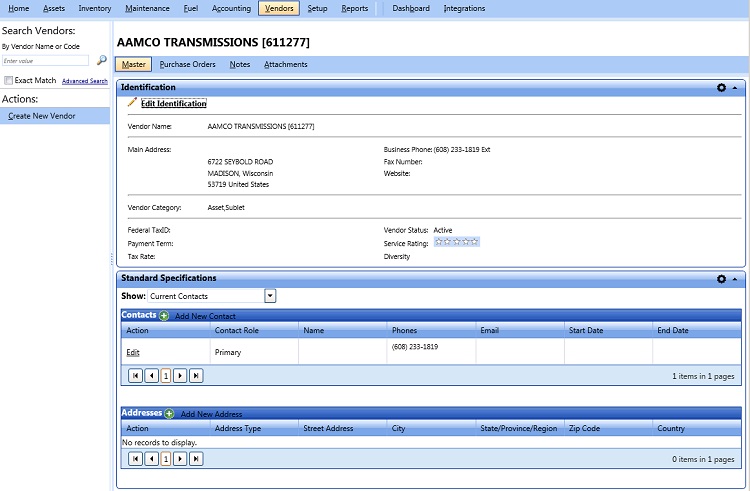
Task: Go to first page of Addresses
Action: [x=135, y=459]
